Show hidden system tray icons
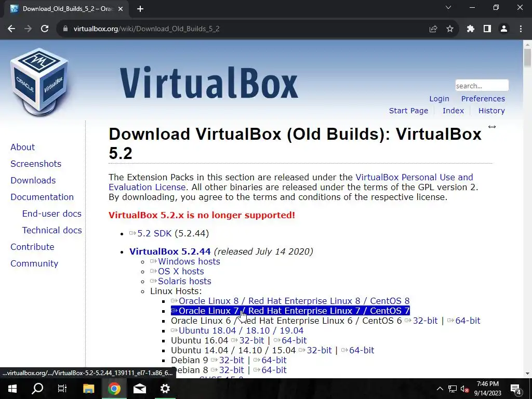 (x=440, y=389)
